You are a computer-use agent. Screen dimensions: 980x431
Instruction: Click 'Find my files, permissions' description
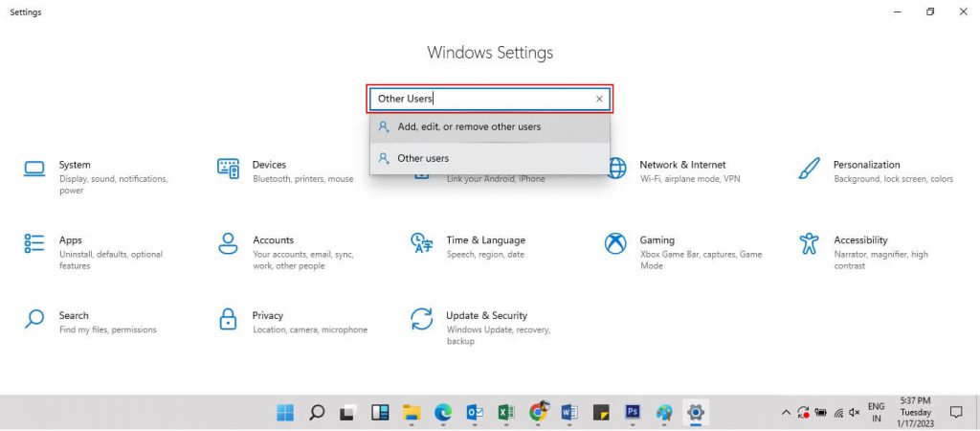108,329
